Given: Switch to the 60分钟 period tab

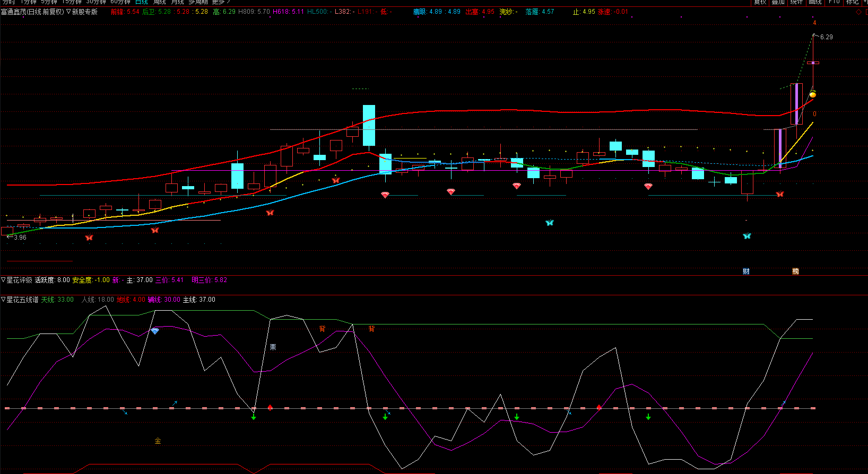Looking at the screenshot, I should [x=120, y=2].
